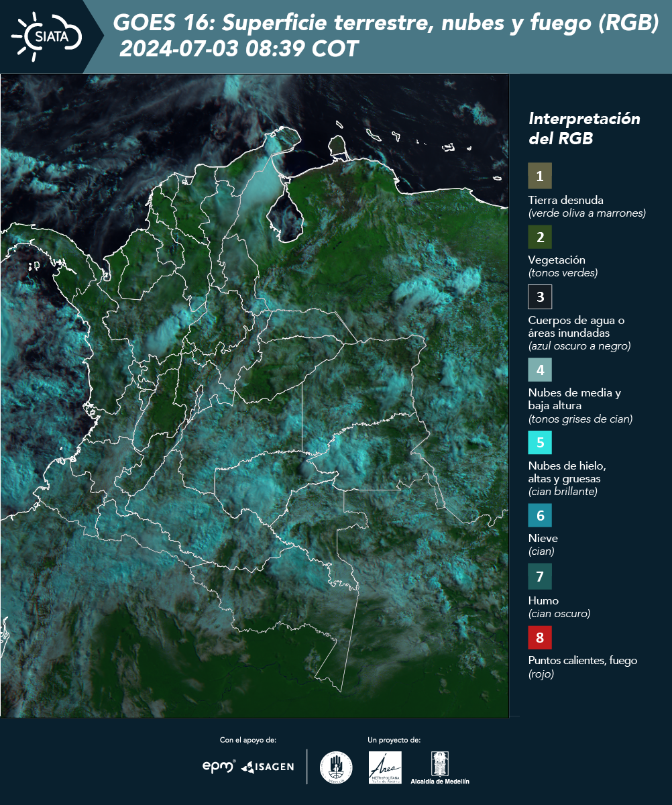
Task: Select legend swatch 3 for water bodies
Action: click(540, 297)
